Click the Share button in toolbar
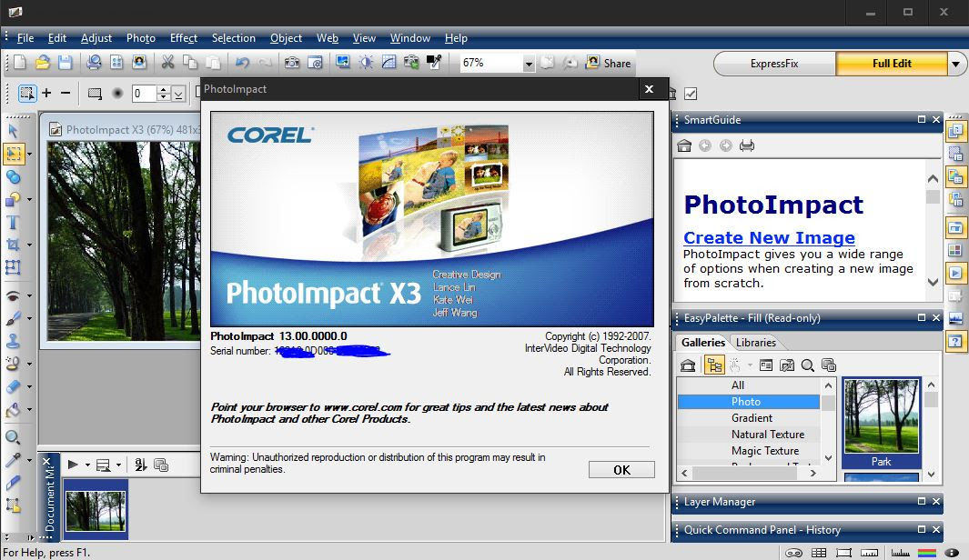The image size is (969, 560). coord(609,63)
